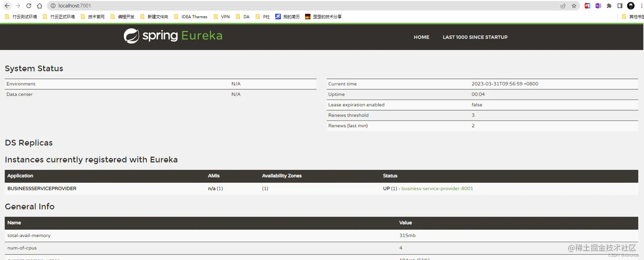Click the total-avail-memory row name
The height and width of the screenshot is (260, 644).
29,235
